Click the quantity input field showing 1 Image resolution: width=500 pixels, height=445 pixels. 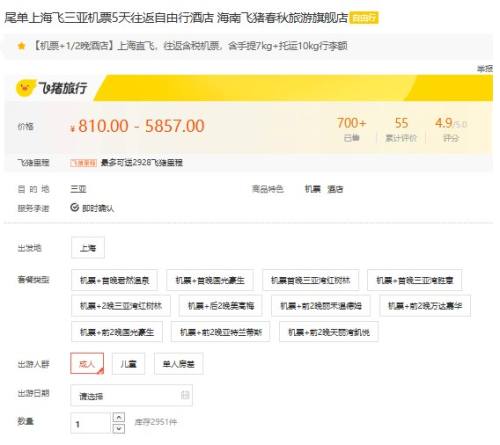point(90,423)
